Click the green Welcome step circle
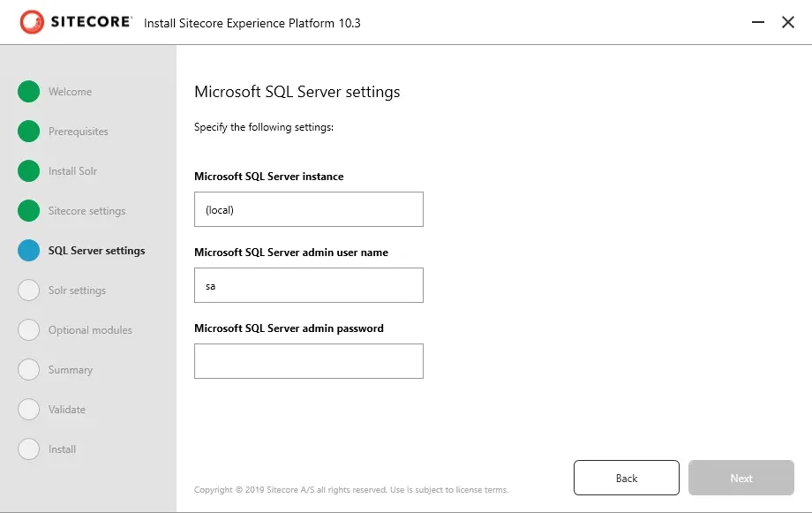The height and width of the screenshot is (513, 812). (29, 92)
